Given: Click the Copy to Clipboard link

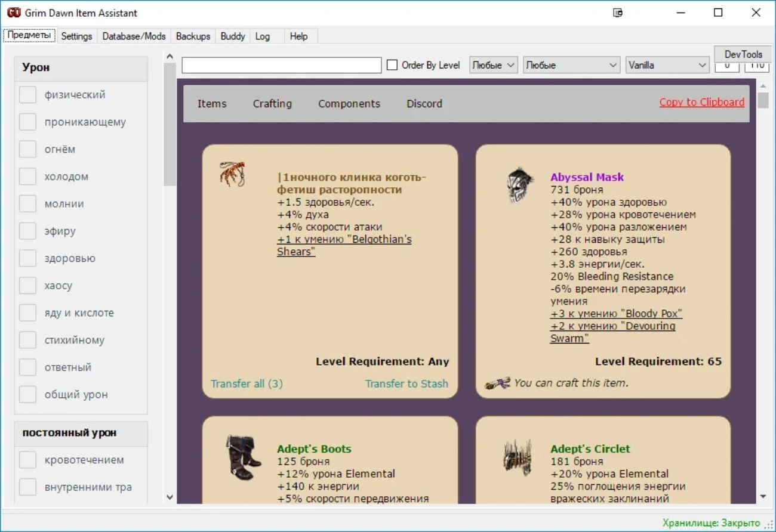Looking at the screenshot, I should click(x=702, y=102).
